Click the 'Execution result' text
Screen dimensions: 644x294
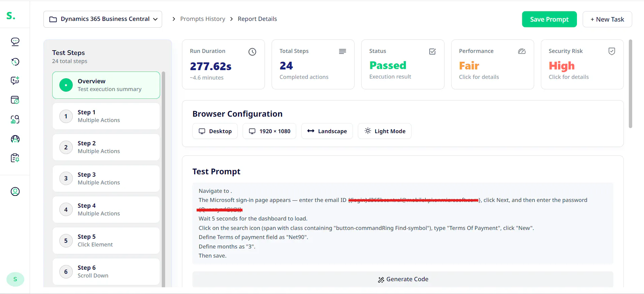tap(390, 77)
